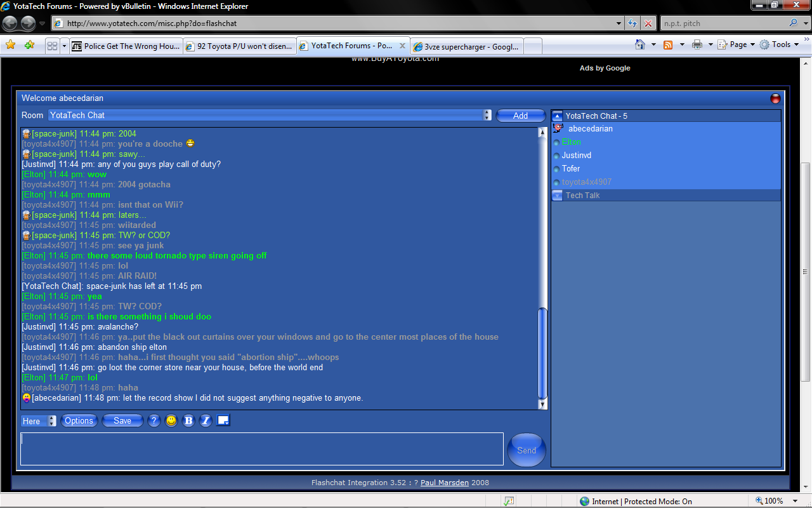Click the page vertical scrollbar thumb

pos(806,271)
